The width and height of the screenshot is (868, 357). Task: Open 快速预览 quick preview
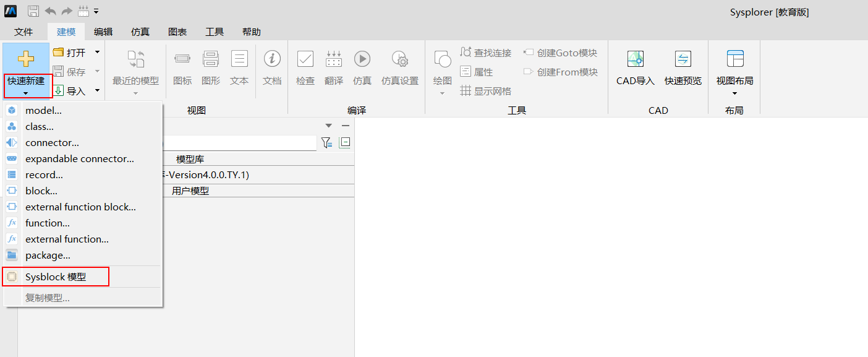683,67
